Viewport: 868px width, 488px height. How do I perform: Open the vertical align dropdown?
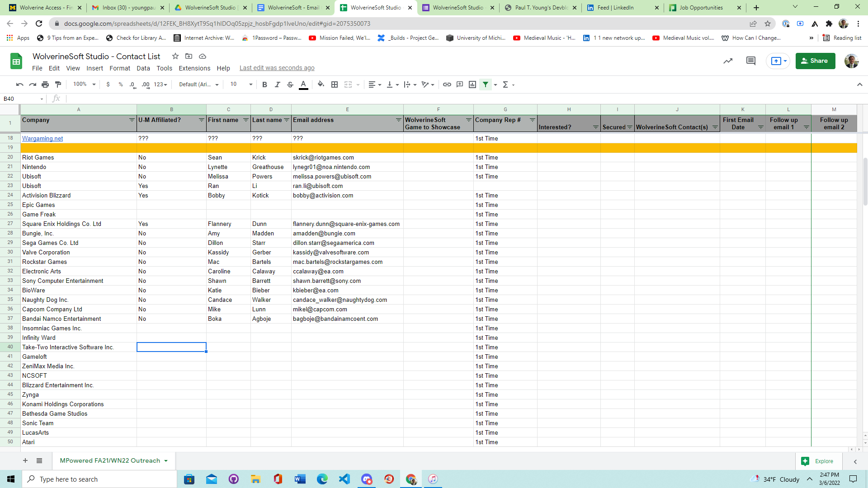392,84
